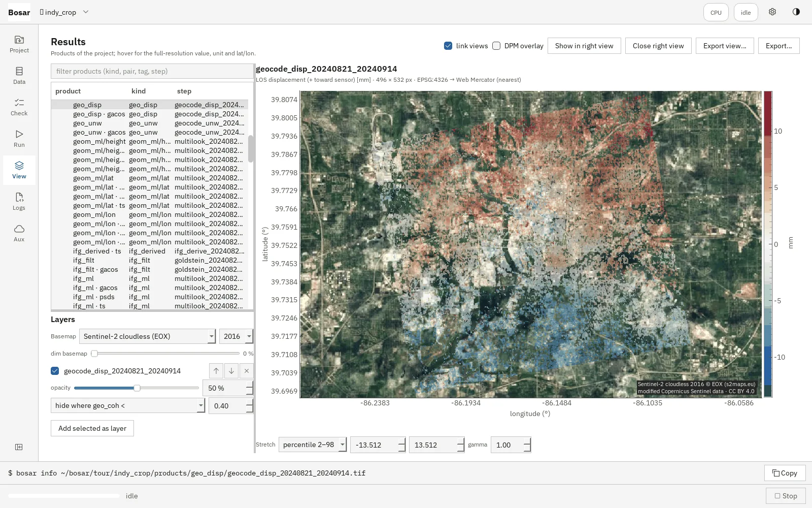Click the products list scrollbar

tap(251, 149)
